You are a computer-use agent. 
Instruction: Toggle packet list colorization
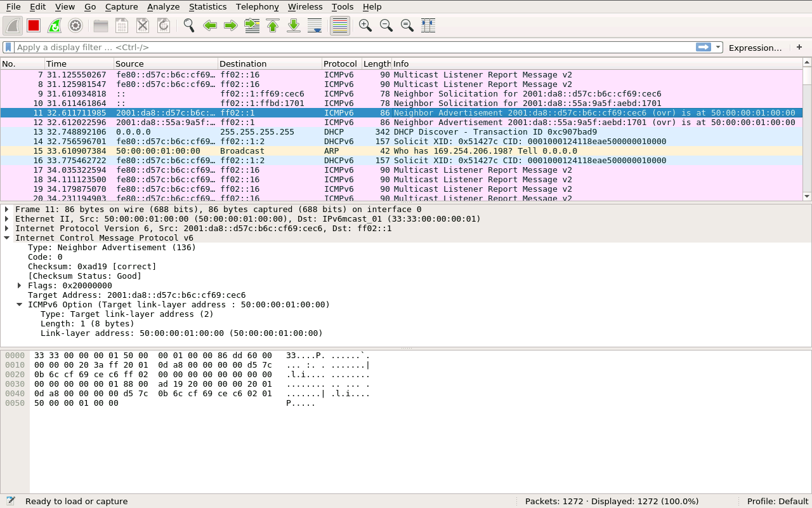(x=340, y=25)
